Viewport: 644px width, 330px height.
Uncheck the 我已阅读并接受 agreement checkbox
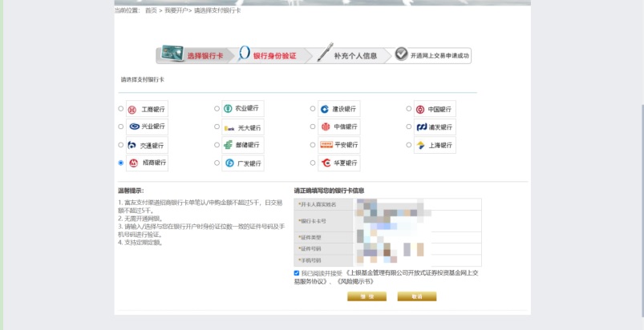(x=297, y=273)
